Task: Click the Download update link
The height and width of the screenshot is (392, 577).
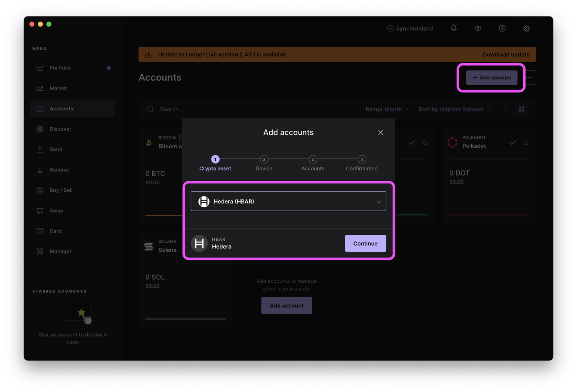Action: point(506,54)
